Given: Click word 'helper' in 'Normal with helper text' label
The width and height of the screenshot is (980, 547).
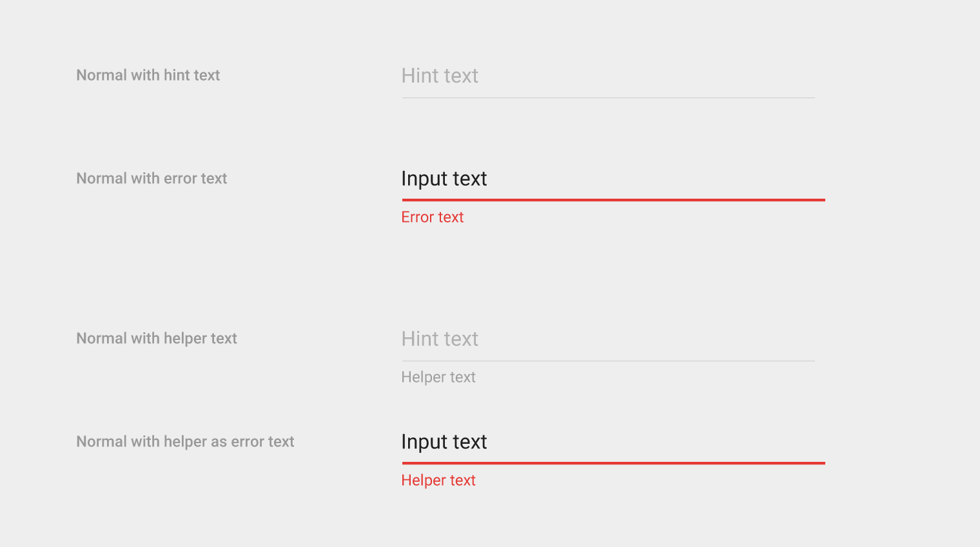Looking at the screenshot, I should 185,339.
